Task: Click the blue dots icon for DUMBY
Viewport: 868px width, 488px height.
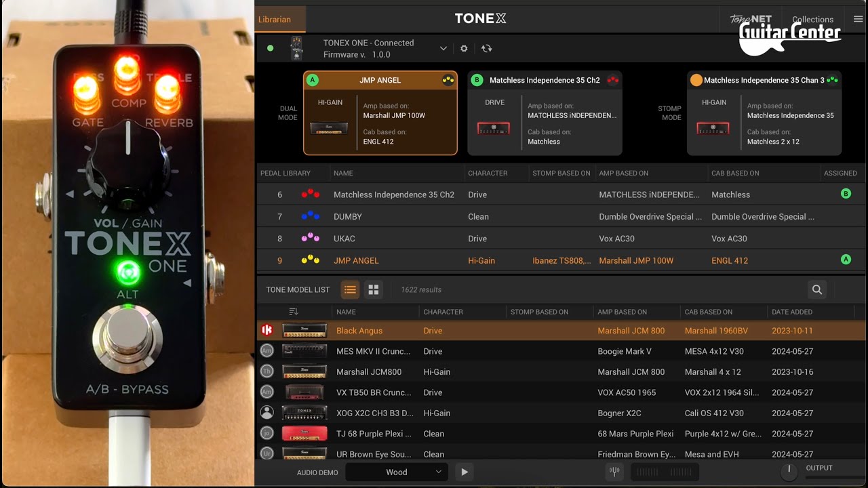Action: tap(311, 216)
